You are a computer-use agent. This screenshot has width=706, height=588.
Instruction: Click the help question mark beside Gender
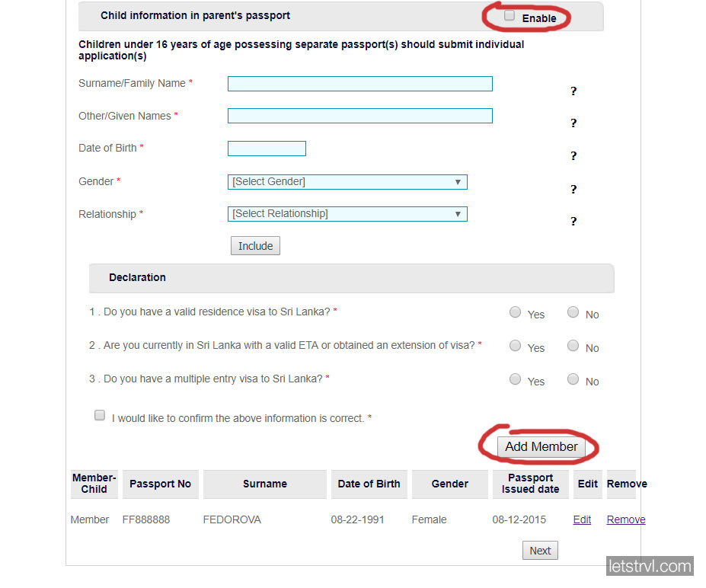(x=573, y=190)
